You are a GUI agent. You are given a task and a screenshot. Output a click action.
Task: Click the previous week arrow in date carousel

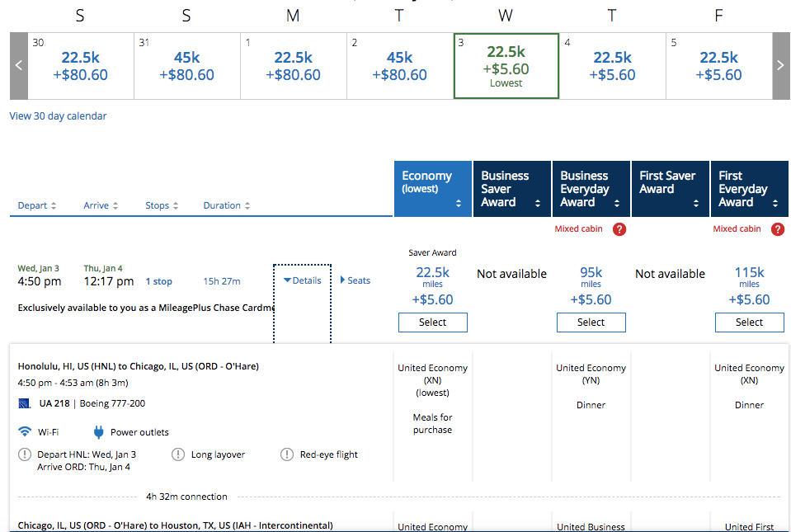tap(18, 66)
